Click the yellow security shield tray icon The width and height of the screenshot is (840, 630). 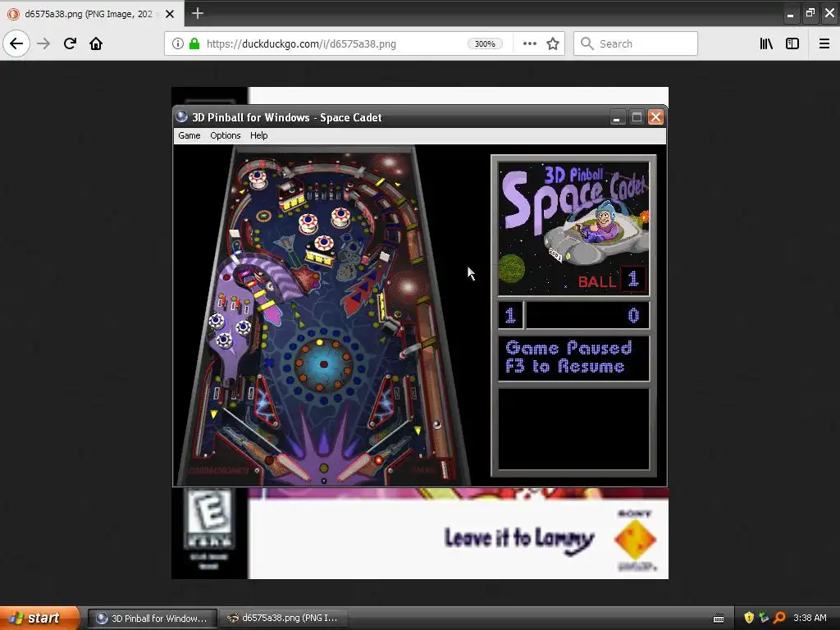(x=749, y=618)
